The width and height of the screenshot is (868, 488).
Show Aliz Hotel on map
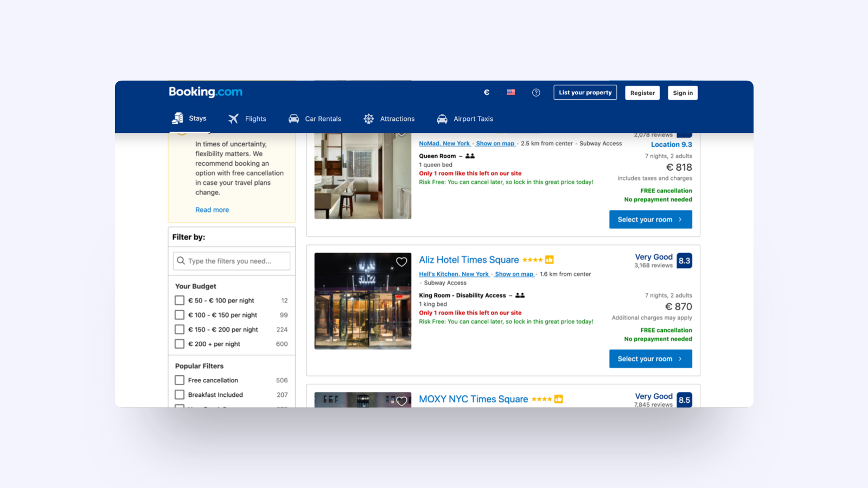coord(514,274)
